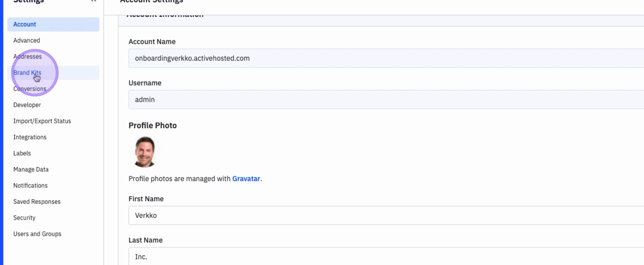Open Security settings

(24, 218)
